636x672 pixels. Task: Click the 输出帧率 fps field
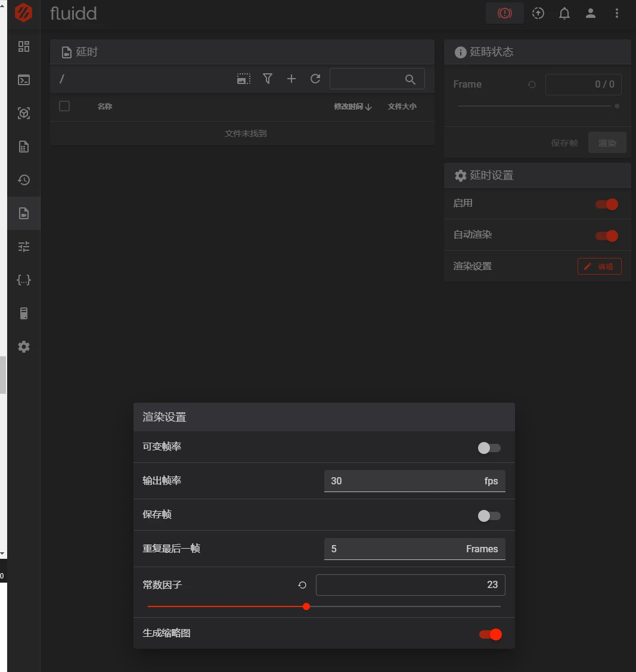(414, 481)
